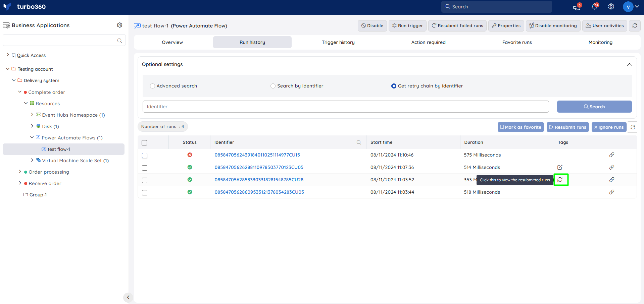Open the Action required tab
Screen dimensions: 644x304
click(429, 42)
